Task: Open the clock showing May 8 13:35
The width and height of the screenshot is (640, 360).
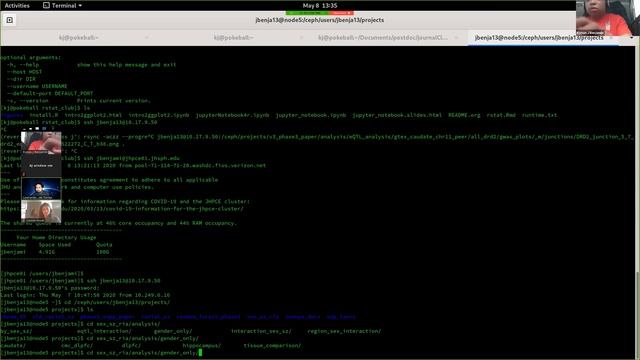Action: point(320,5)
